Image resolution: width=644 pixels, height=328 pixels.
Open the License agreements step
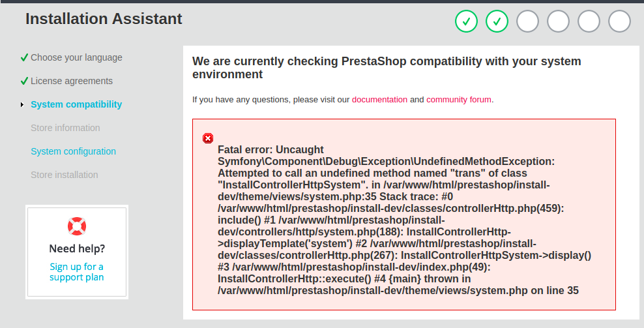click(x=72, y=81)
